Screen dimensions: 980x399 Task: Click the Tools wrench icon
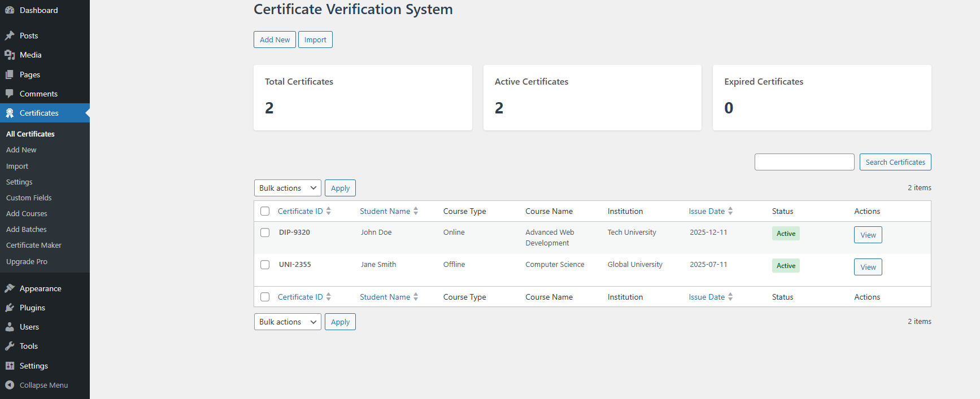(x=10, y=346)
